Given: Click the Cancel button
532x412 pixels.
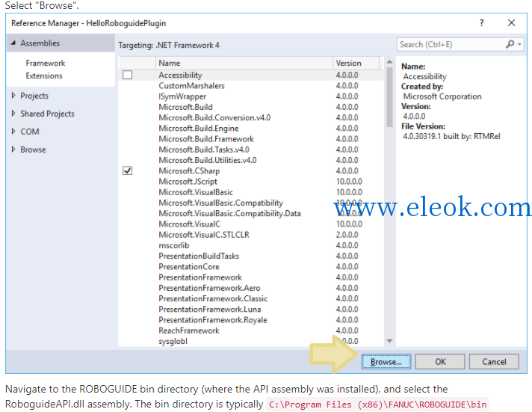Looking at the screenshot, I should (494, 362).
